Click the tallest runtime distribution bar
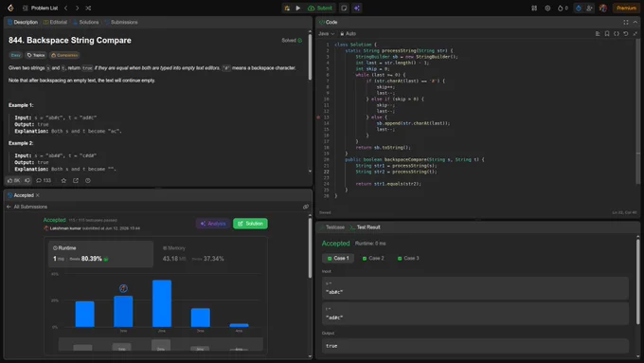The width and height of the screenshot is (644, 363). (162, 303)
